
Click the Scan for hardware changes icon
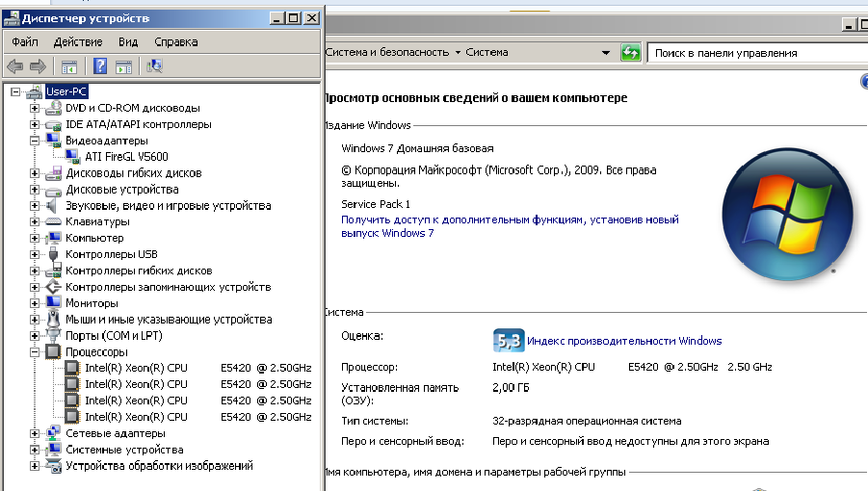click(x=154, y=66)
